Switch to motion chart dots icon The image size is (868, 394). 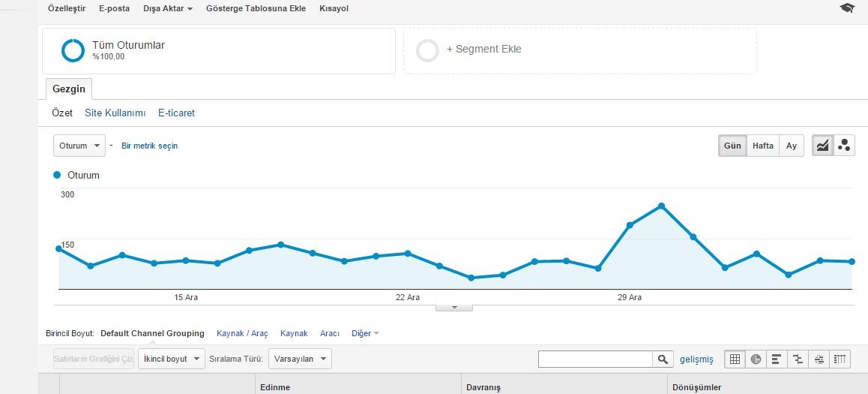[x=844, y=146]
